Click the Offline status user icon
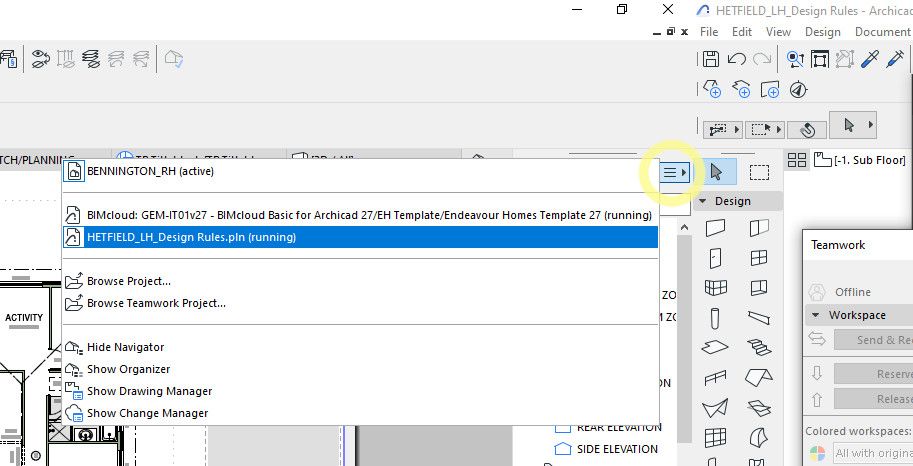Screen dimensions: 913x466 pos(818,292)
